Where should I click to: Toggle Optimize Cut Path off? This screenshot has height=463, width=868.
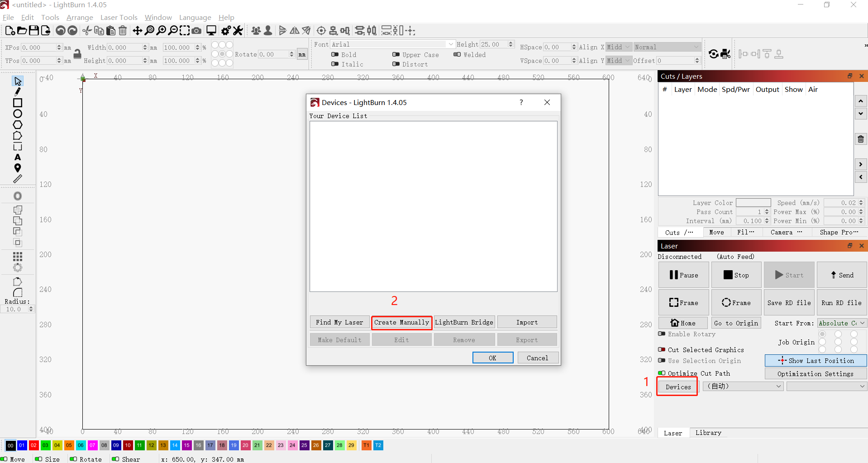pyautogui.click(x=662, y=373)
